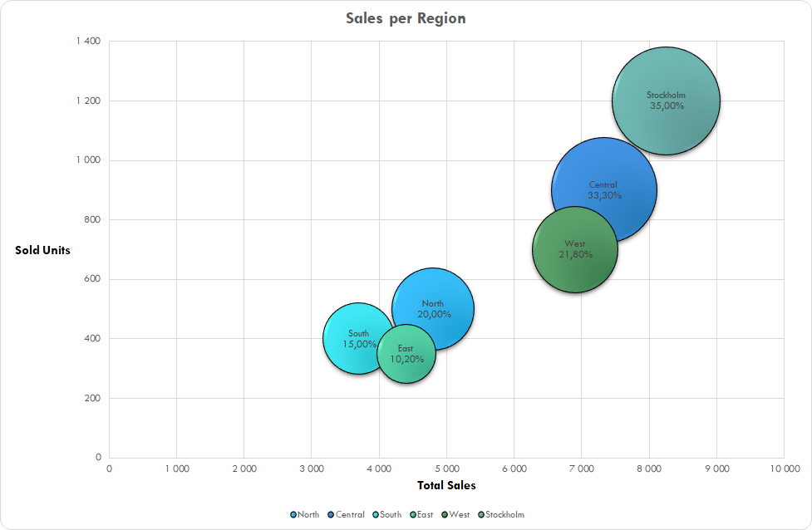
Task: Click the North legend text label
Action: pyautogui.click(x=308, y=514)
